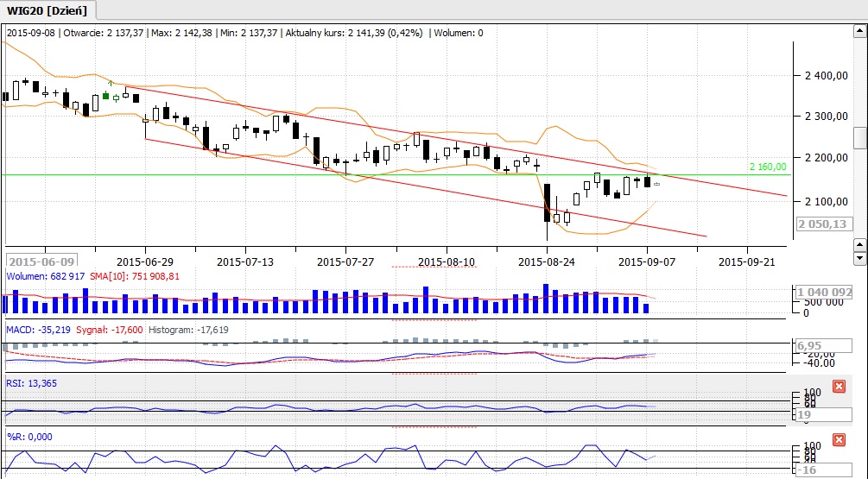868x479 pixels.
Task: Click the 'SMA[10]: 751 908,81' label
Action: 134,276
